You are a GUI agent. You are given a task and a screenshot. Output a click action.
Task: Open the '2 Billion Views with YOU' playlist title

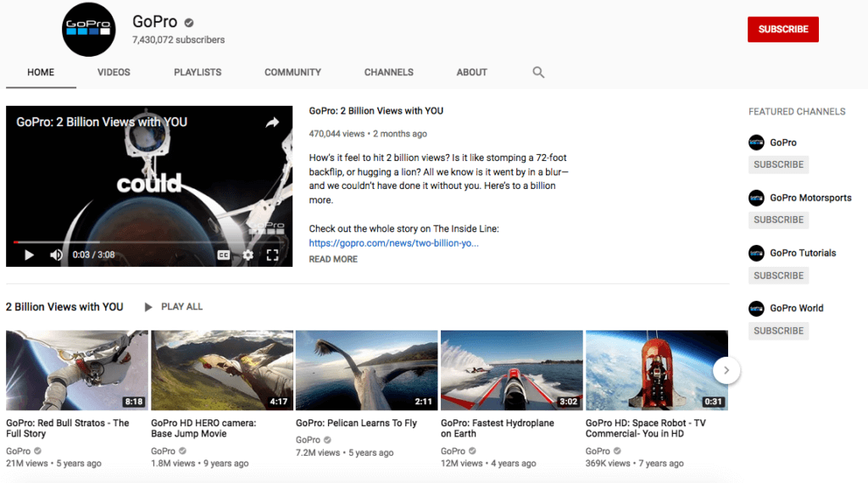tap(64, 307)
